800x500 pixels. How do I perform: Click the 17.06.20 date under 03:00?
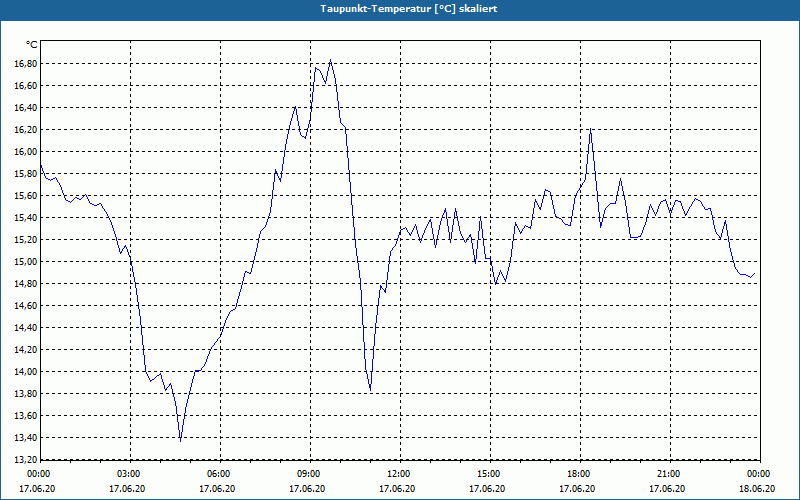point(127,488)
